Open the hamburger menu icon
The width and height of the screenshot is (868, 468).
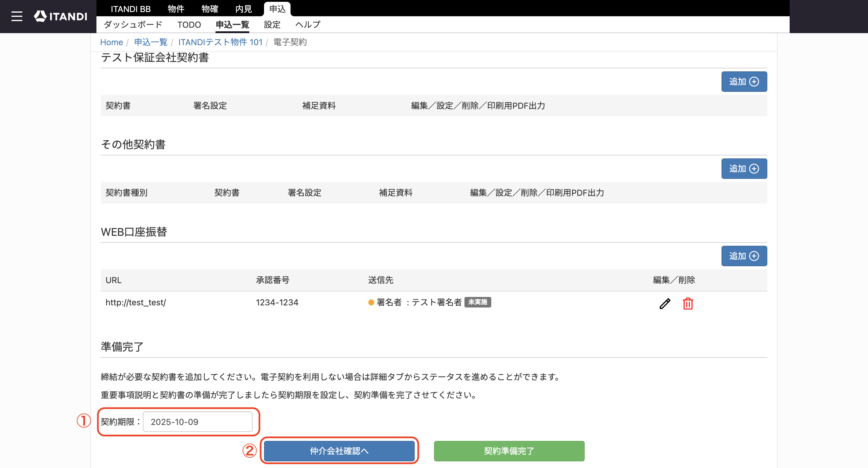click(x=17, y=16)
